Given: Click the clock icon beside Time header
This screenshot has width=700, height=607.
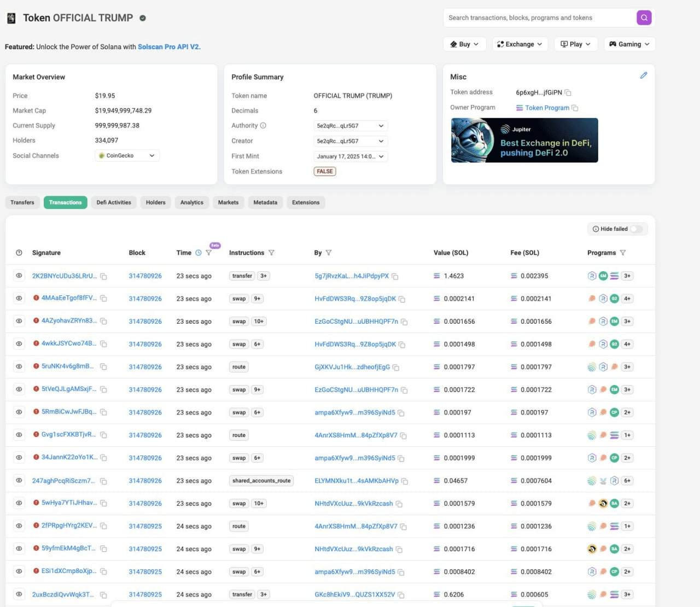Looking at the screenshot, I should click(x=199, y=253).
